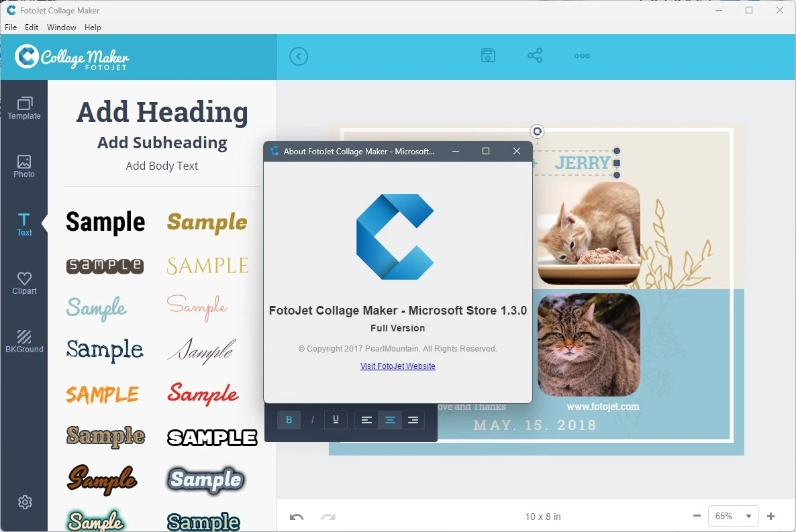The image size is (796, 532).
Task: Open the Photo panel in sidebar
Action: click(24, 166)
